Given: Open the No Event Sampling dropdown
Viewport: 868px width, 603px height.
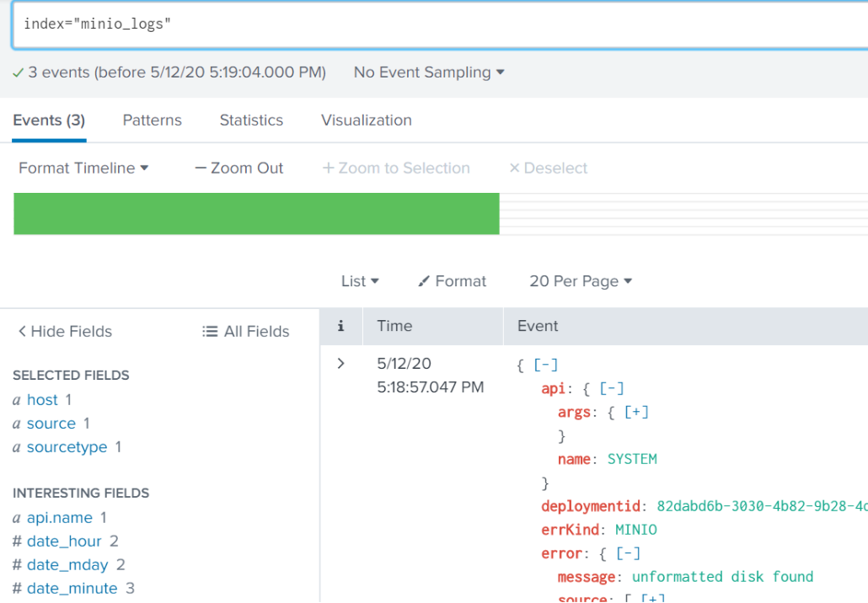Looking at the screenshot, I should point(429,72).
